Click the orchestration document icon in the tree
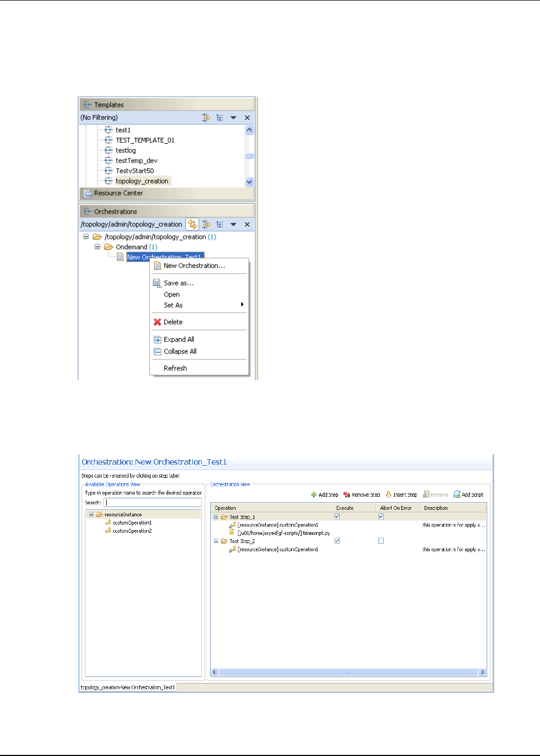The image size is (540, 756). click(120, 257)
